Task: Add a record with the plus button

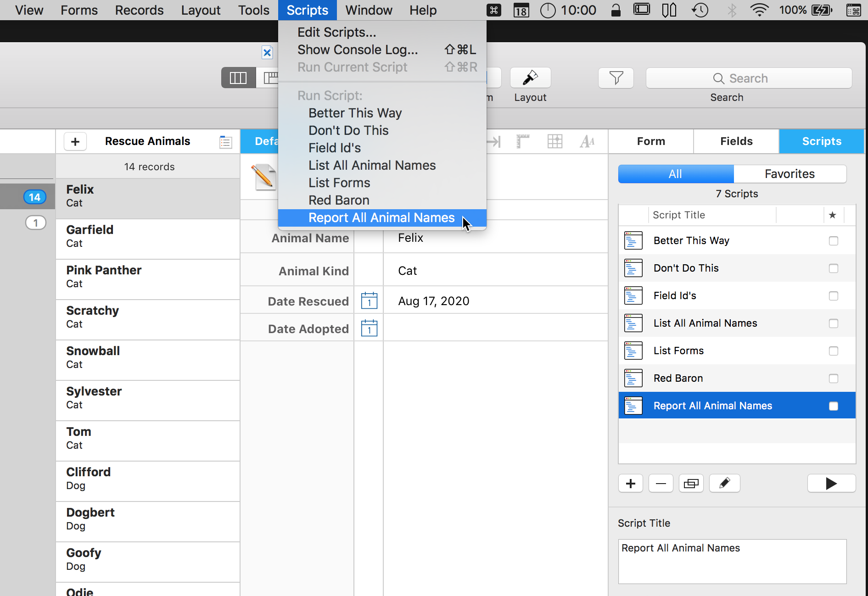Action: tap(75, 142)
